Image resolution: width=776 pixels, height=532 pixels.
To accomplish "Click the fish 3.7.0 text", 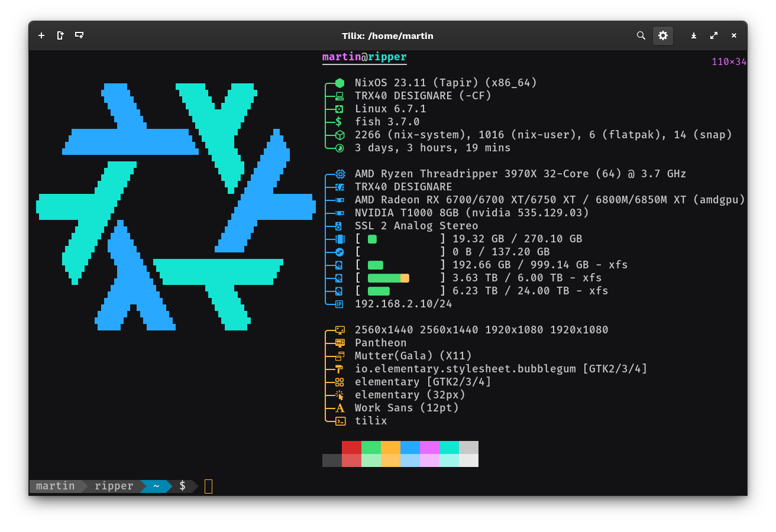I will click(x=387, y=122).
